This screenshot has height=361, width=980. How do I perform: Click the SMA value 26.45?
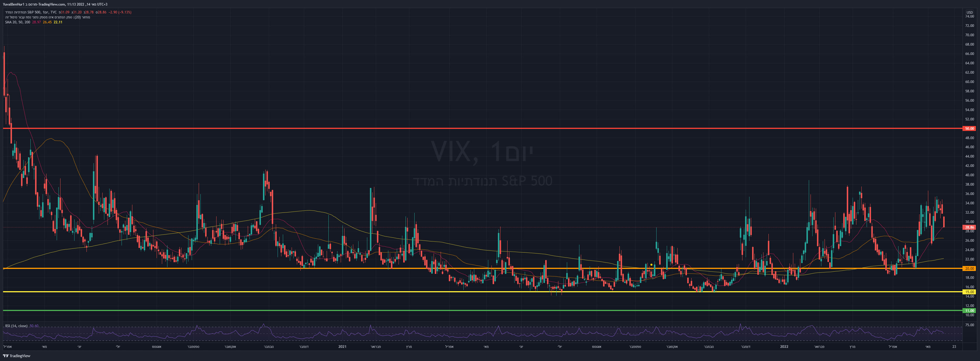click(x=47, y=22)
